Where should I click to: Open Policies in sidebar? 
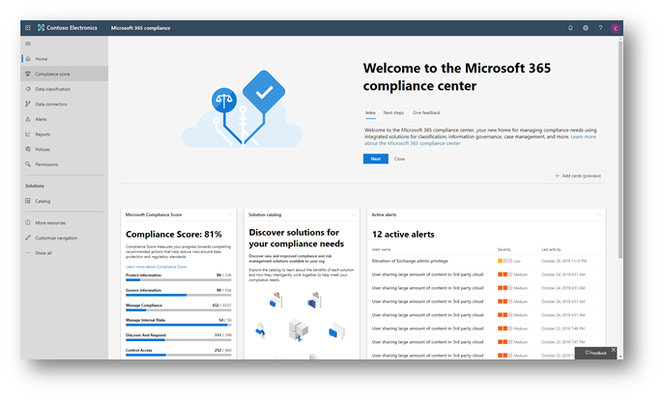tap(64, 149)
